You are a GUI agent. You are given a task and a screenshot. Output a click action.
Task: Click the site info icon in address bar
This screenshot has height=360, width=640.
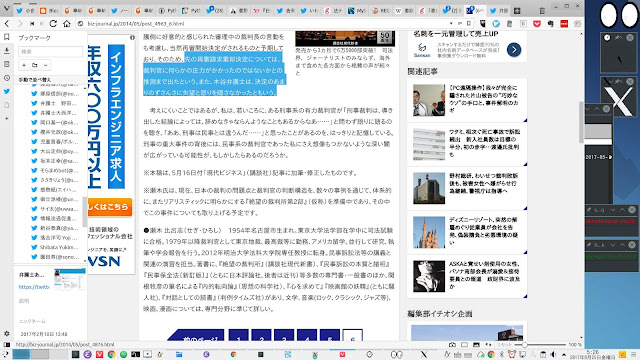(80, 24)
